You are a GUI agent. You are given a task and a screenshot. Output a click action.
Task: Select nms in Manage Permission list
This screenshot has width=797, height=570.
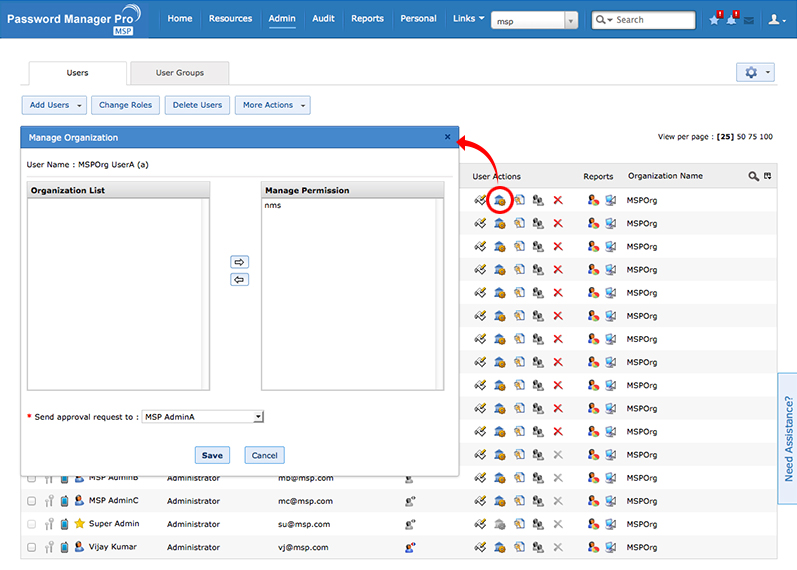point(272,205)
